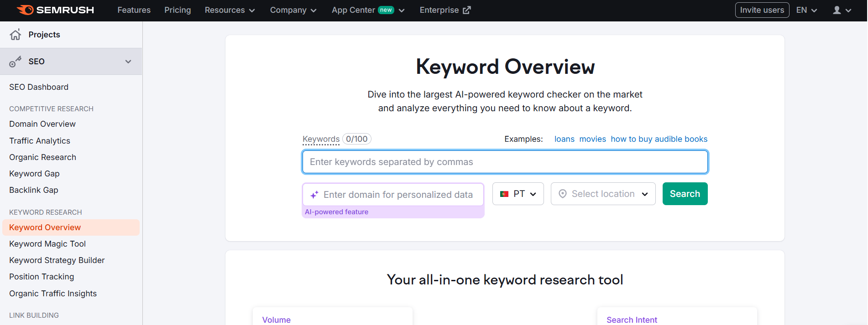
Task: Go to the Pricing page
Action: 178,10
